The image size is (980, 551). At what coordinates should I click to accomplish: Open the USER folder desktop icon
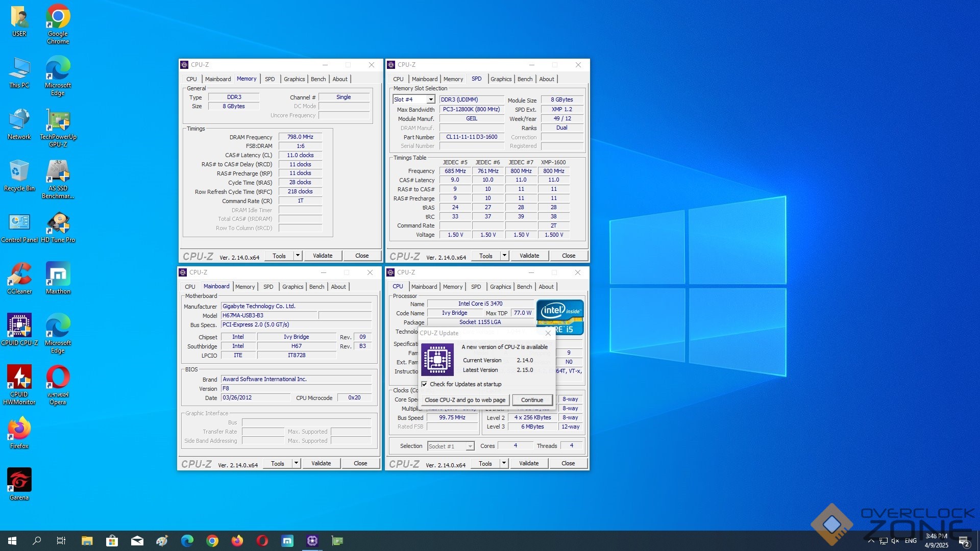click(19, 20)
